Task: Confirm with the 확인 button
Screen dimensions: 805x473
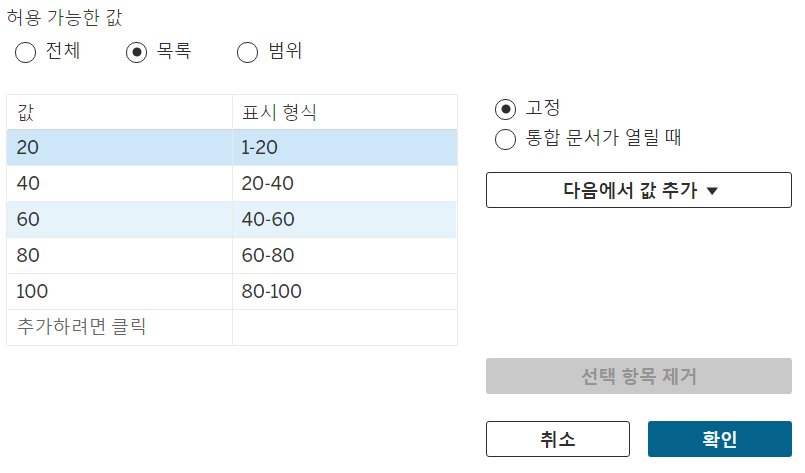Action: pyautogui.click(x=720, y=439)
